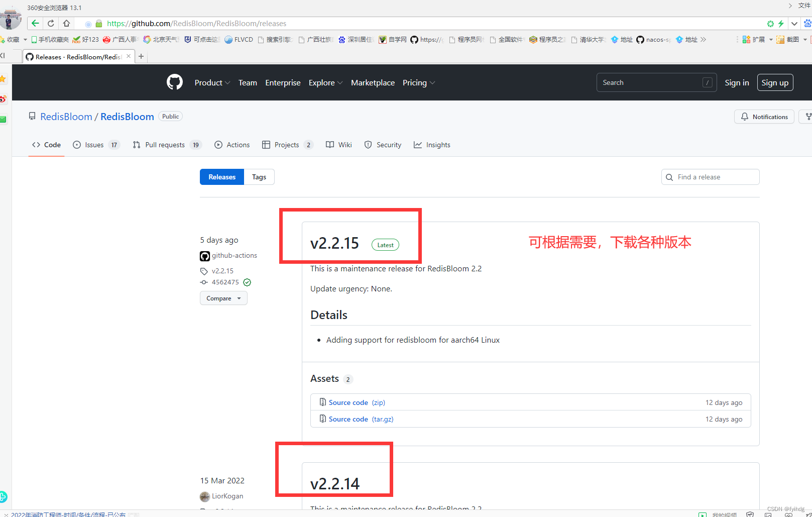Switch to the Insights tab
The width and height of the screenshot is (812, 517).
[x=432, y=145]
